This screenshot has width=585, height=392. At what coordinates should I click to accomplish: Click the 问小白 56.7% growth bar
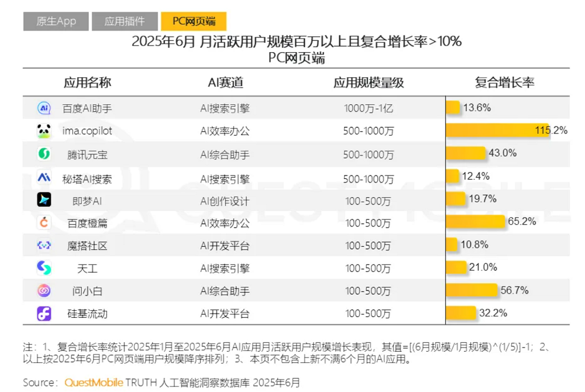471,291
